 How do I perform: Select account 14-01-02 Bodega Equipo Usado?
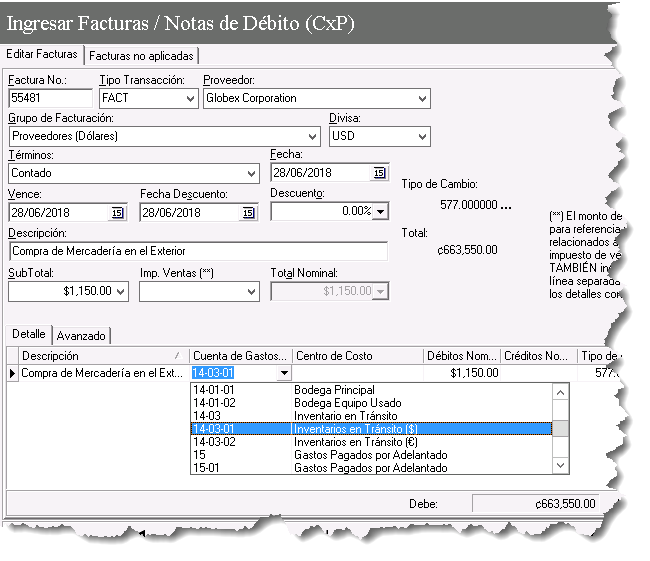(x=371, y=403)
